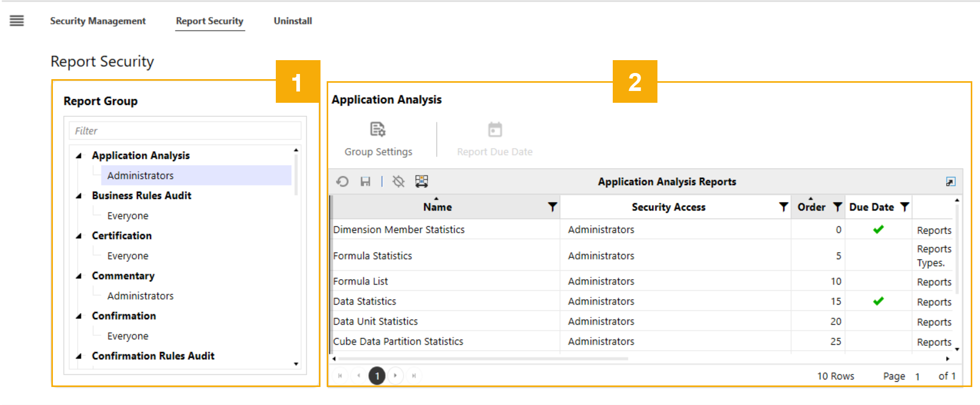Collapse the Application Analysis tree group
This screenshot has height=405, width=980.
[x=79, y=156]
